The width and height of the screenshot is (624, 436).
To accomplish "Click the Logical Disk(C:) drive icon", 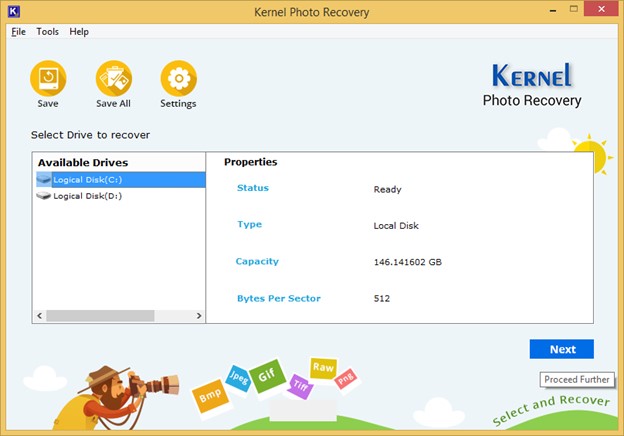I will [x=44, y=179].
